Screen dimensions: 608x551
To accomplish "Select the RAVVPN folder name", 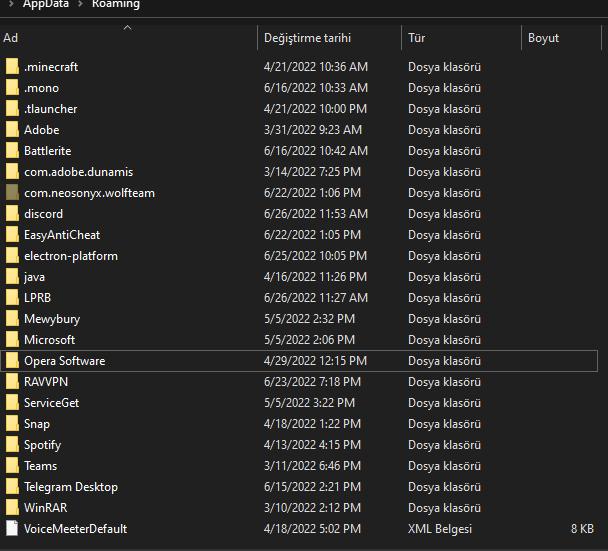I will (x=46, y=382).
